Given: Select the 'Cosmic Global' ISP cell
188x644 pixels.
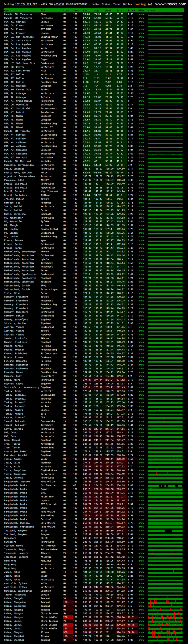Looking at the screenshot, I should tap(49, 229).
